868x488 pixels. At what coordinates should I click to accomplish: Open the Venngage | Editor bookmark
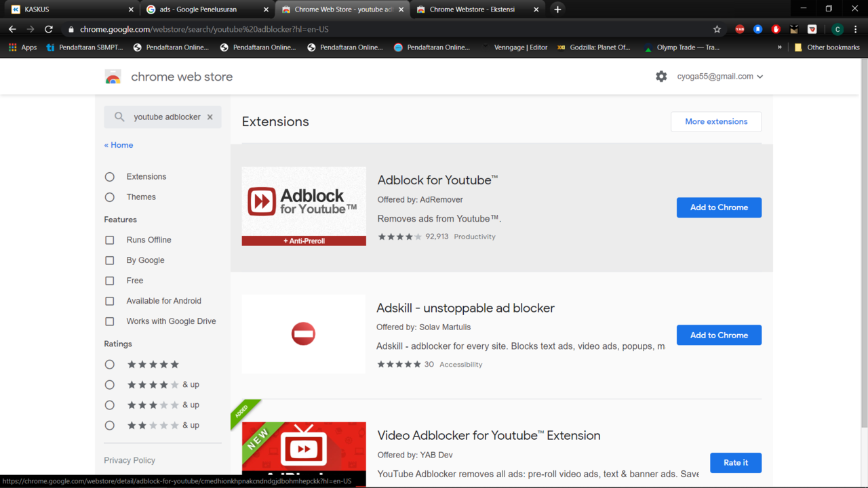pos(515,47)
